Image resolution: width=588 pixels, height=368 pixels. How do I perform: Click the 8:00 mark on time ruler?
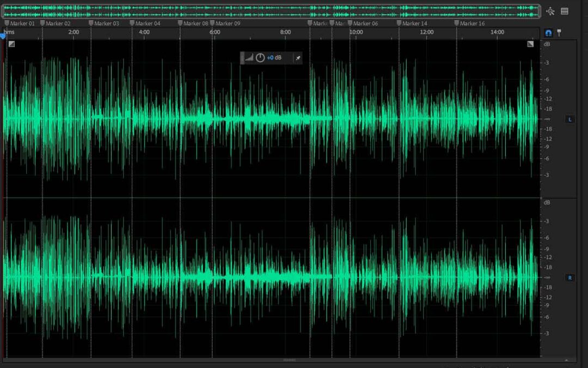[x=285, y=33]
